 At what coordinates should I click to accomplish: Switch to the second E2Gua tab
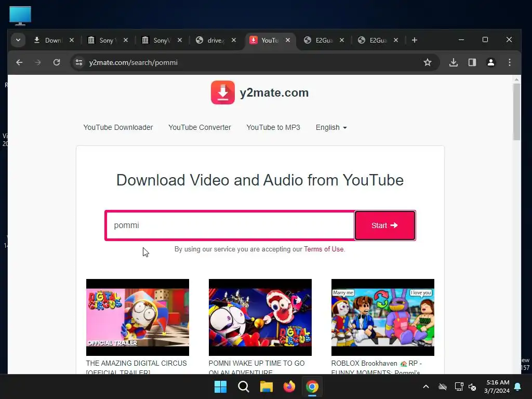tap(373, 40)
